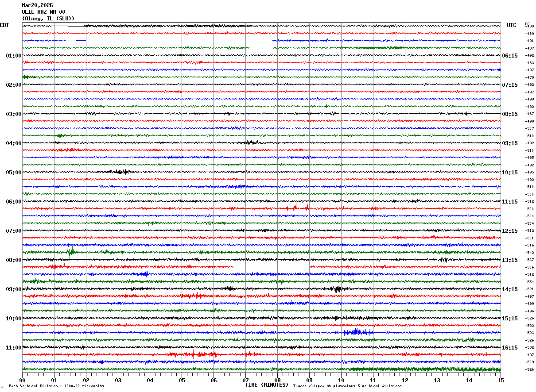The image size is (536, 392).
Task: Click minute 15 on the bottom axis
Action: click(x=501, y=380)
